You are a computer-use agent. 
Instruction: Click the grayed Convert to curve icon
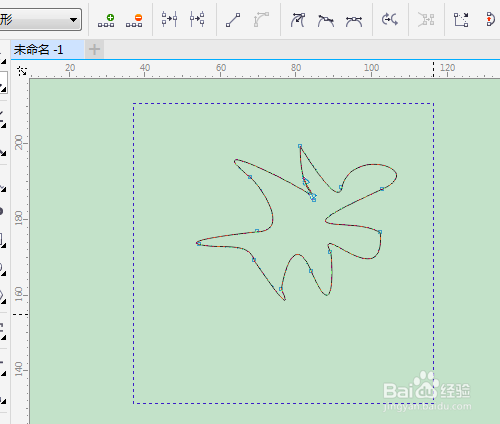click(x=261, y=20)
